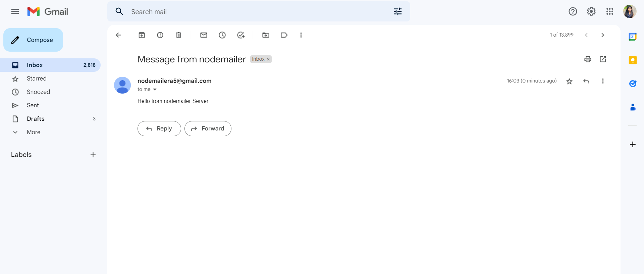Click the '1 of 13,899' counter
This screenshot has width=644, height=274.
pyautogui.click(x=561, y=35)
